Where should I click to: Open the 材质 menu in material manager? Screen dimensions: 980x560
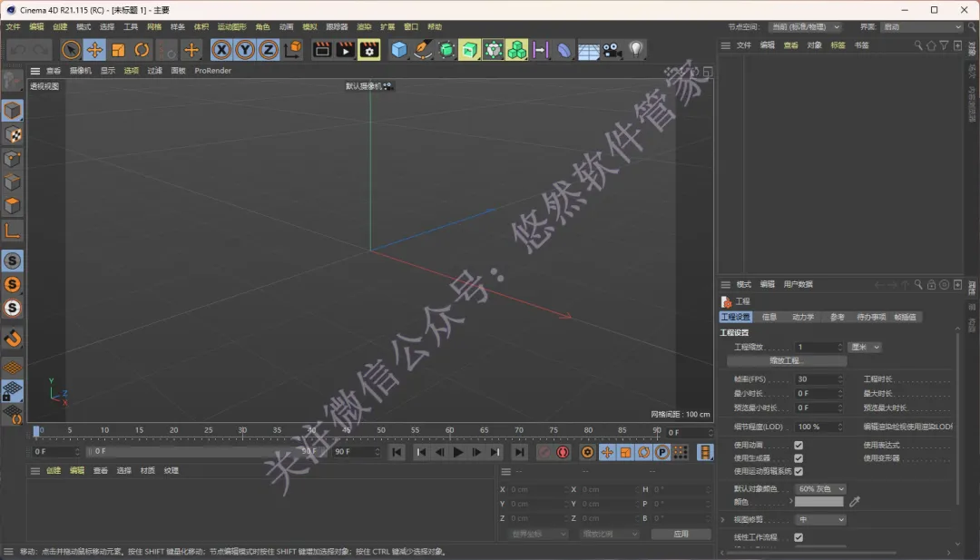pos(148,471)
